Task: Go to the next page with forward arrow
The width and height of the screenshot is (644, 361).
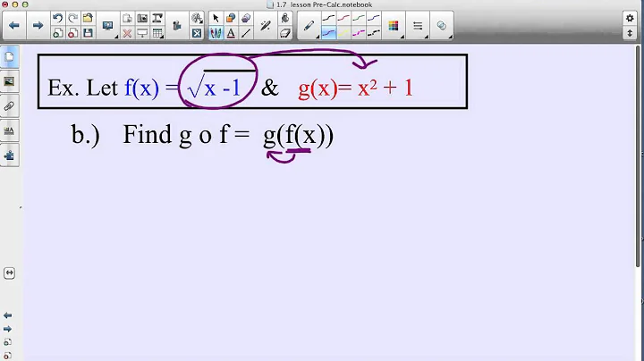Action: click(38, 25)
